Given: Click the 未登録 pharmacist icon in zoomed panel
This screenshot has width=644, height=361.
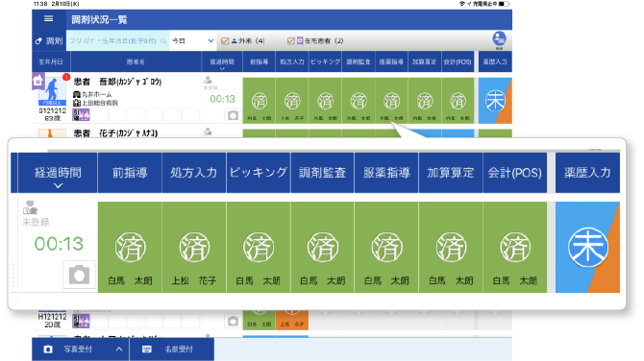Looking at the screenshot, I should pyautogui.click(x=30, y=207).
